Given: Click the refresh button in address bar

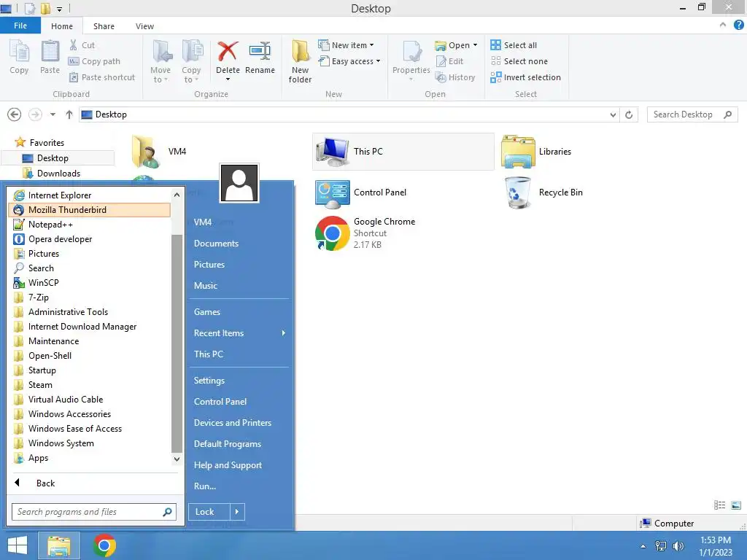Looking at the screenshot, I should tap(629, 114).
